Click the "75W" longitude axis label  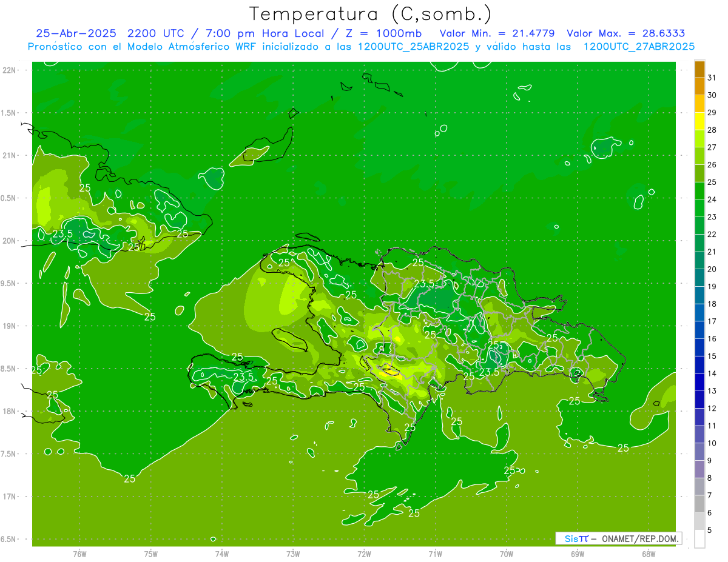pyautogui.click(x=151, y=554)
